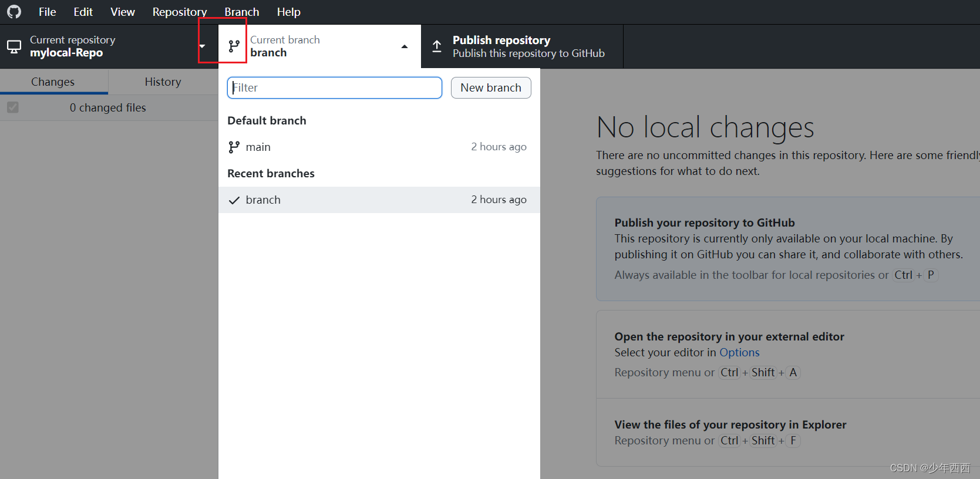The width and height of the screenshot is (980, 479).
Task: Click the 2 hours ago text beside main
Action: tap(499, 147)
